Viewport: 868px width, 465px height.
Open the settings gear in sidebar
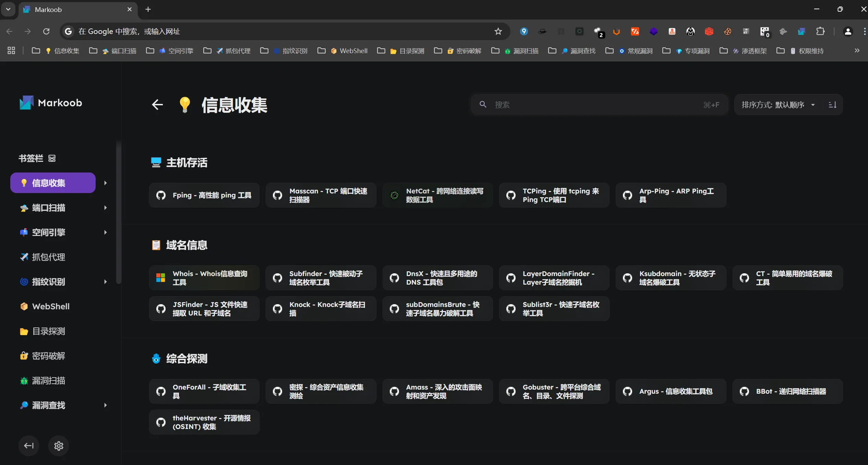[x=59, y=446]
